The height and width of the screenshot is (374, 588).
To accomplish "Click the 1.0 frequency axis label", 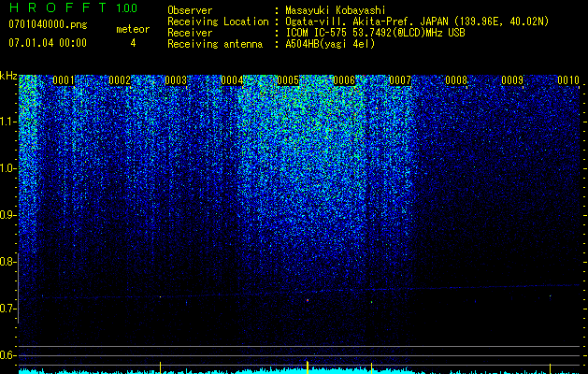I will pos(7,168).
